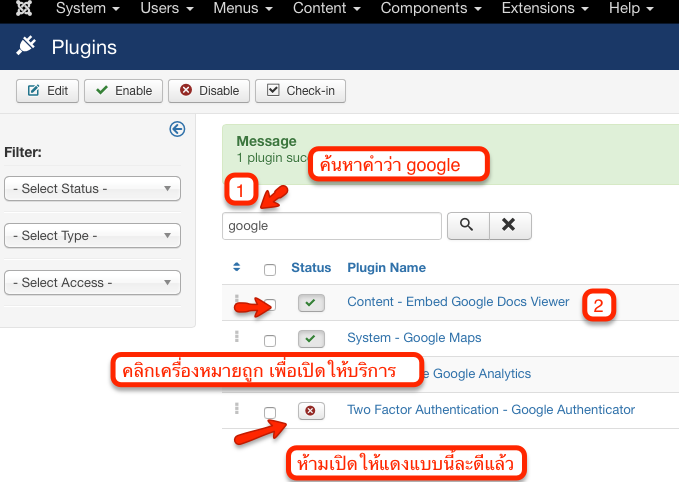Sort by Plugin Name column header

click(x=386, y=268)
